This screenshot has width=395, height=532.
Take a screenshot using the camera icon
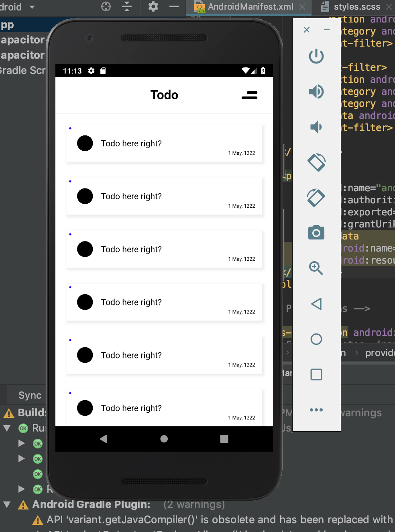tap(316, 232)
